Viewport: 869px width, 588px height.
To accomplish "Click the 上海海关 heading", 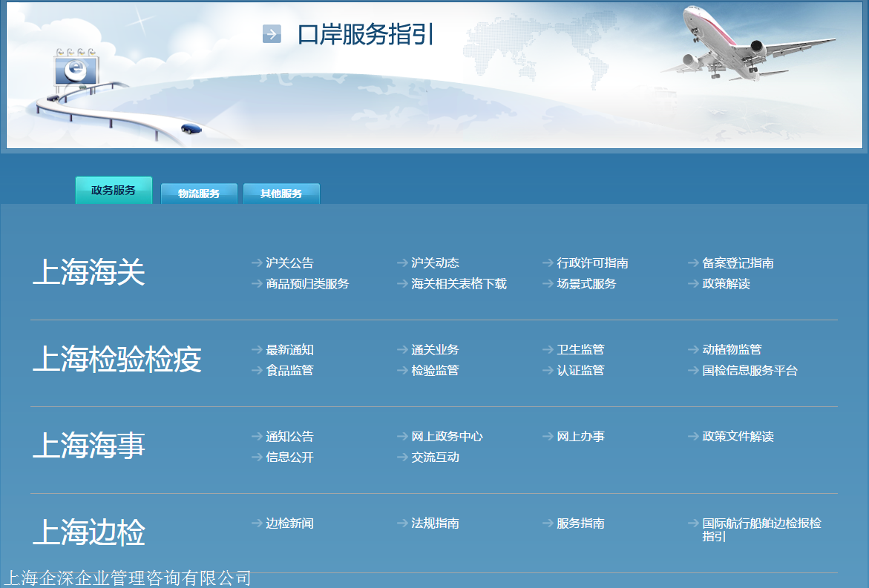I will pos(88,272).
